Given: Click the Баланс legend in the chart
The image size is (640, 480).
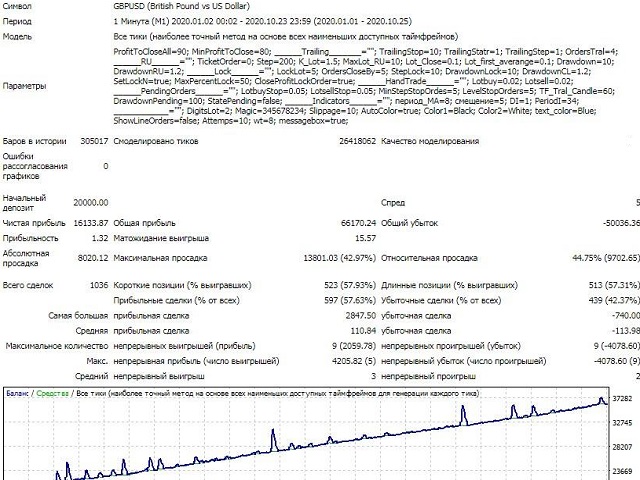Looking at the screenshot, I should 17,394.
